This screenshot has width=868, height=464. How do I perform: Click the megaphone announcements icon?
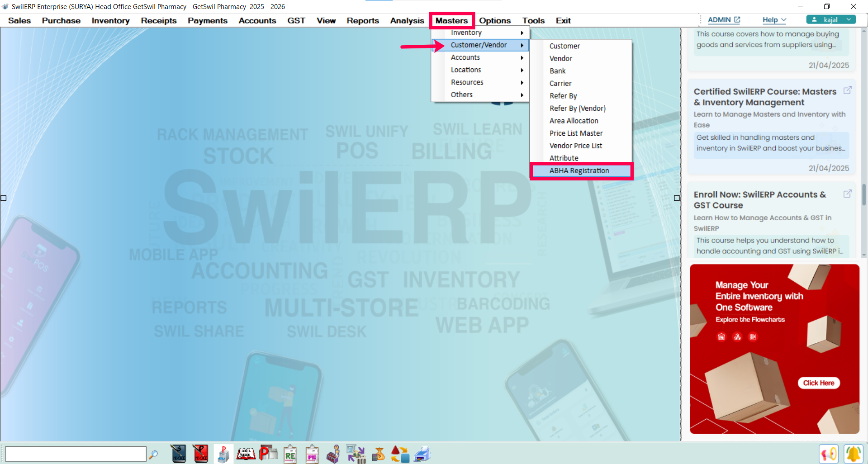(x=829, y=454)
